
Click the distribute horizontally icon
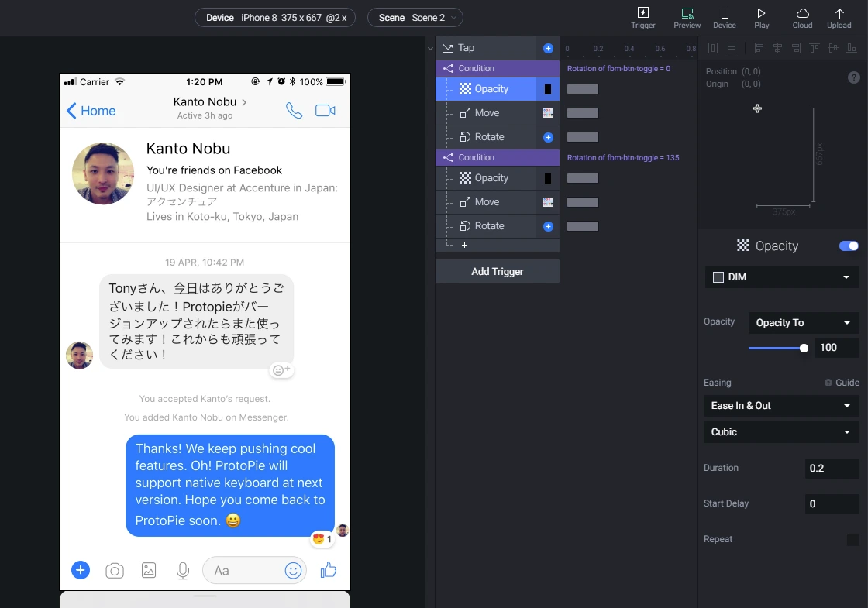(x=713, y=48)
